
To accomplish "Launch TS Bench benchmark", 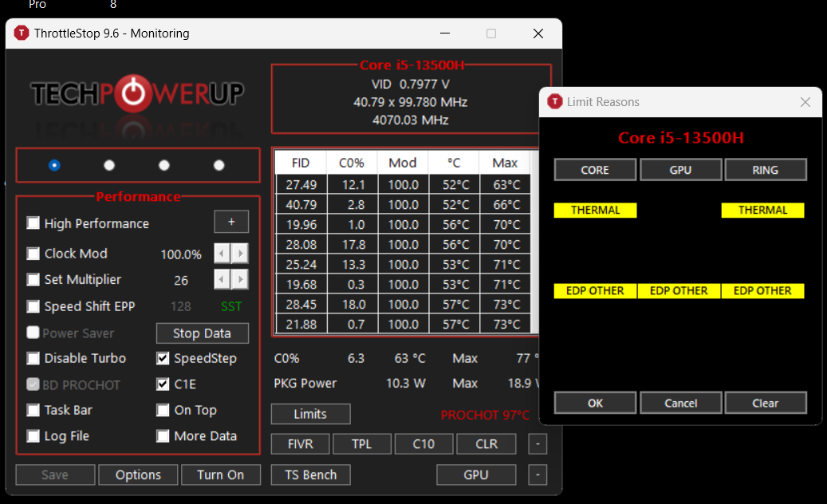I will pyautogui.click(x=311, y=474).
